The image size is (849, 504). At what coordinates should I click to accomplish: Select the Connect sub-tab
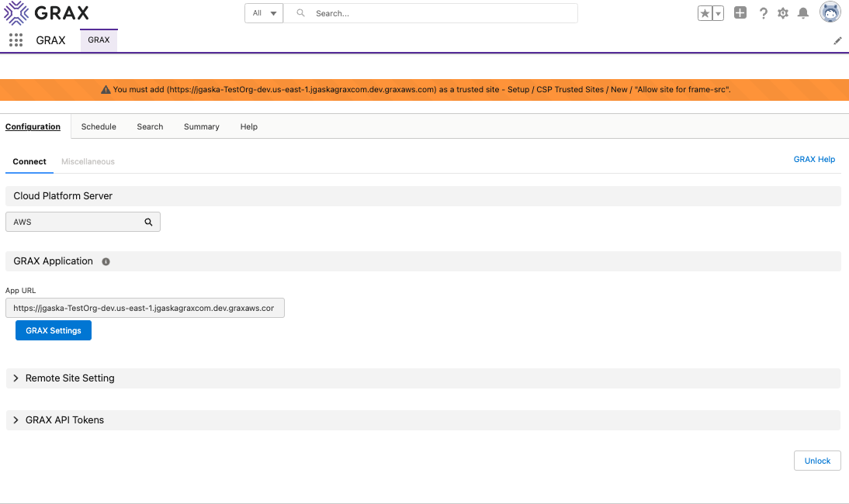[x=29, y=162]
